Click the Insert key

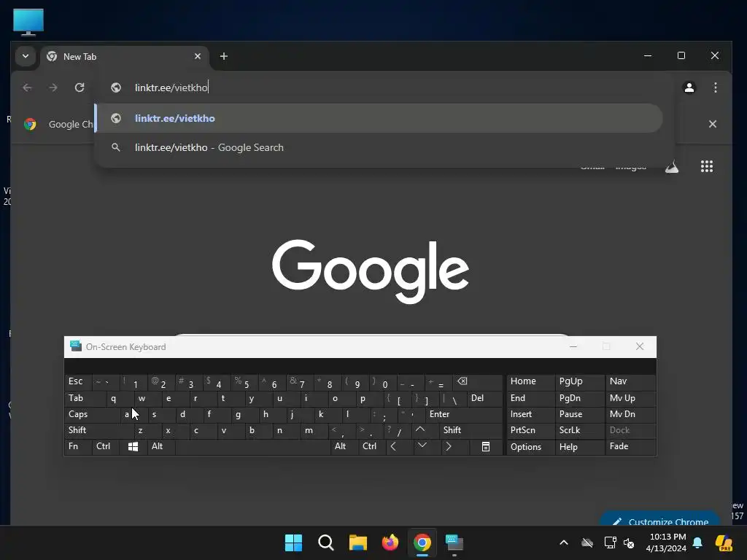(530, 414)
